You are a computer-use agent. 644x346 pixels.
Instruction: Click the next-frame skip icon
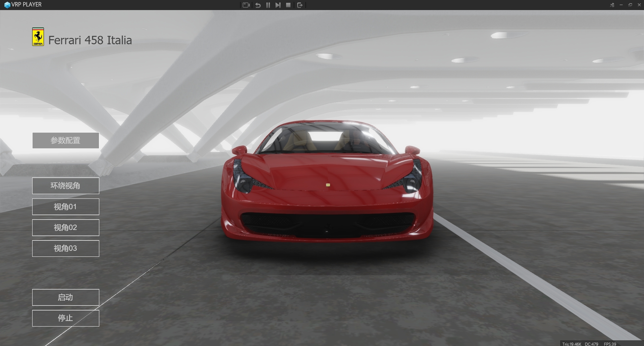[x=278, y=5]
